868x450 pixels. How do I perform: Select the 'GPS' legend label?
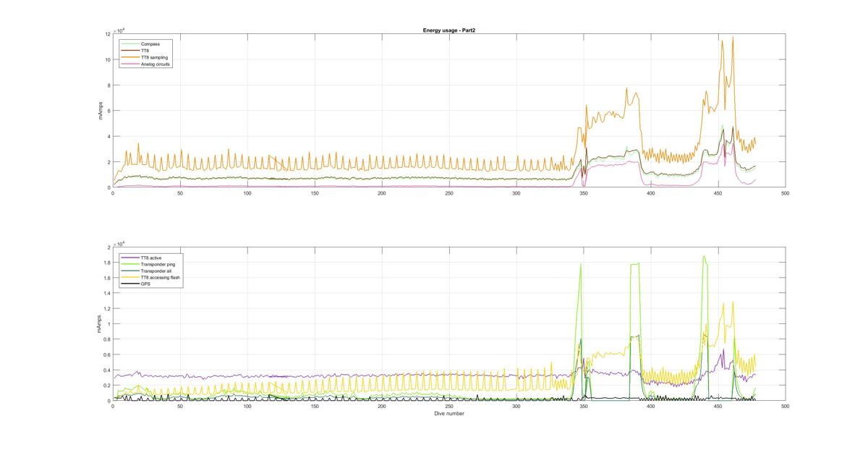point(145,284)
